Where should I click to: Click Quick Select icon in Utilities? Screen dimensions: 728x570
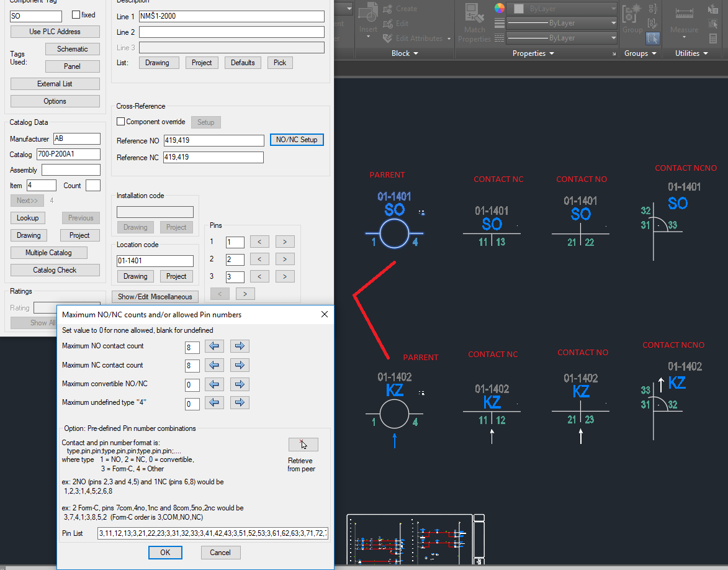click(713, 8)
